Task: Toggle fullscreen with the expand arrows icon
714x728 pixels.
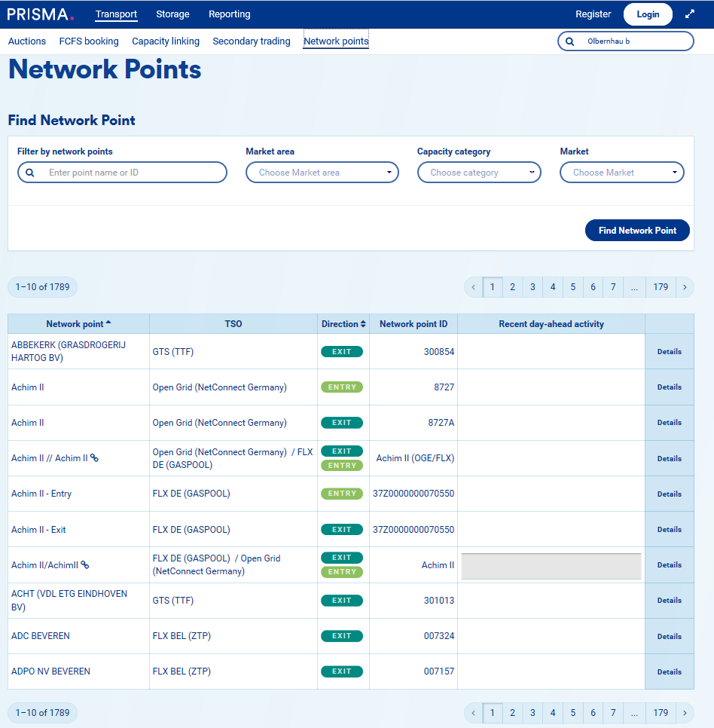Action: [690, 14]
